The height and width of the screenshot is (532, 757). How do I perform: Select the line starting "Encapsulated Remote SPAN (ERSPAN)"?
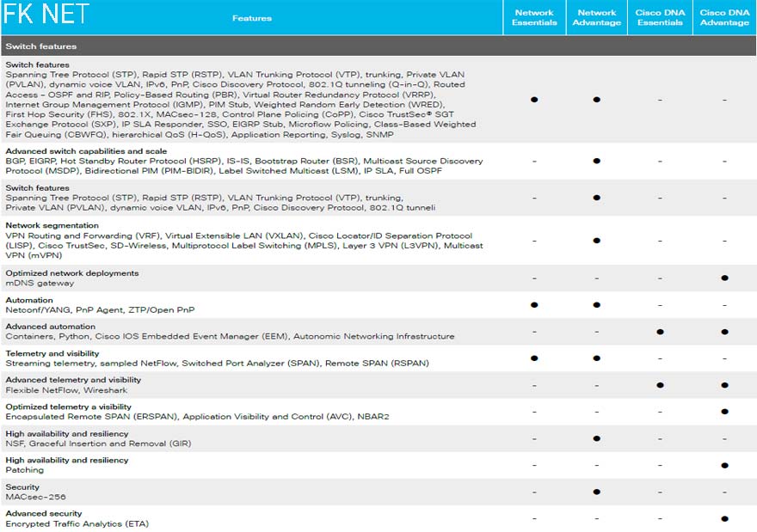click(x=197, y=417)
